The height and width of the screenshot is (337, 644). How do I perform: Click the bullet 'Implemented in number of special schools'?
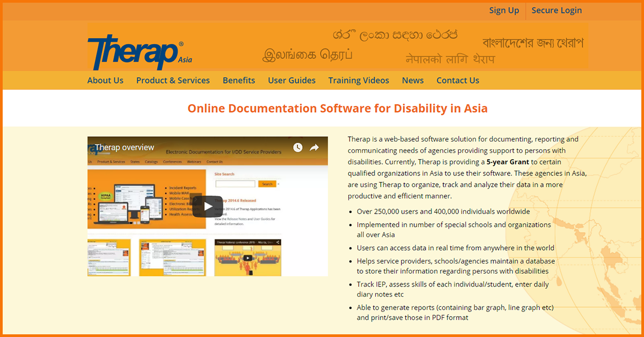(x=454, y=230)
